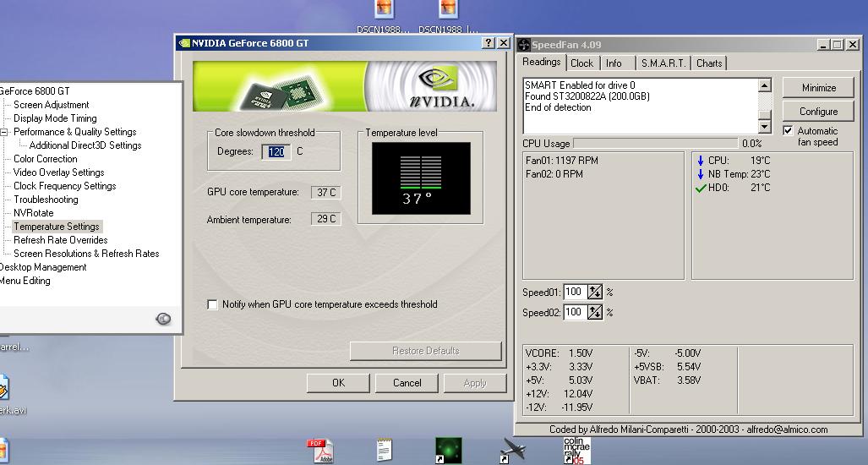Click the CPU temperature down-arrow icon
Viewport: 868px width, 465px height.
click(701, 161)
